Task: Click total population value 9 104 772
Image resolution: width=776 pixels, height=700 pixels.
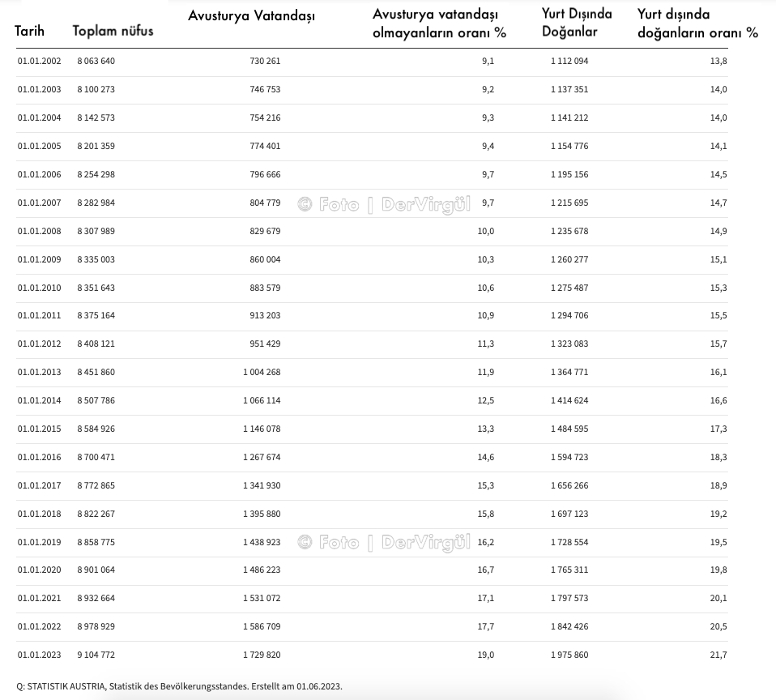Action: click(x=96, y=655)
